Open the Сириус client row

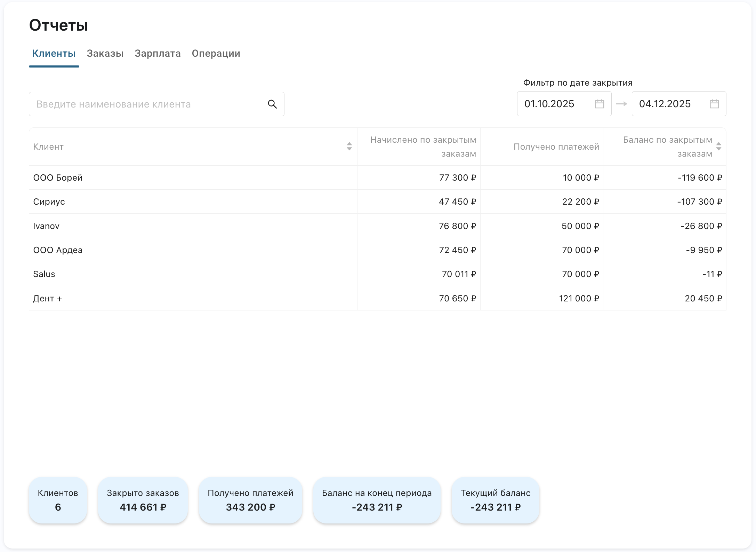pyautogui.click(x=49, y=202)
